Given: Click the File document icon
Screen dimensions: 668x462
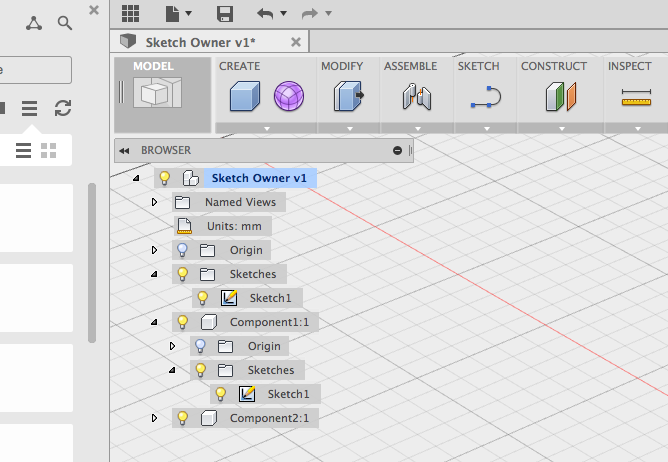Looking at the screenshot, I should (x=172, y=14).
